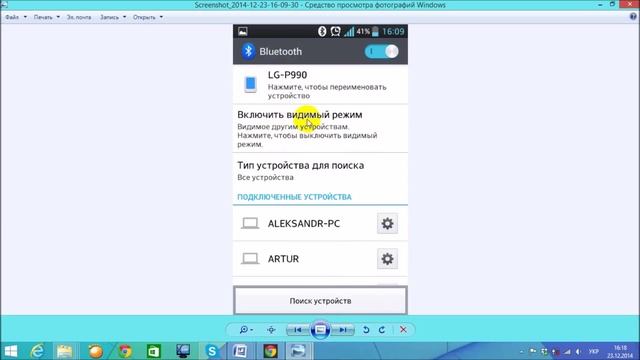The height and width of the screenshot is (360, 640).
Task: Open the second Chrome taskbar icon
Action: (x=270, y=351)
